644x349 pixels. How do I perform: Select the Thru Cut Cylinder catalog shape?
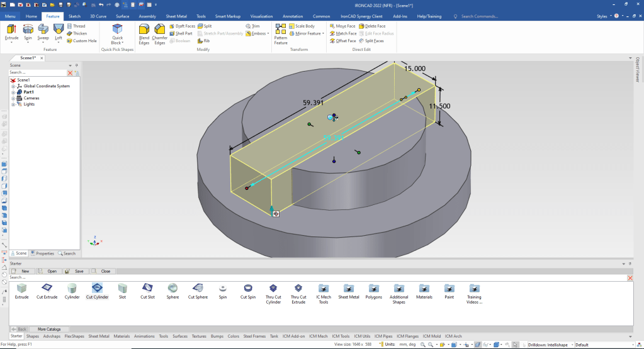(x=273, y=289)
